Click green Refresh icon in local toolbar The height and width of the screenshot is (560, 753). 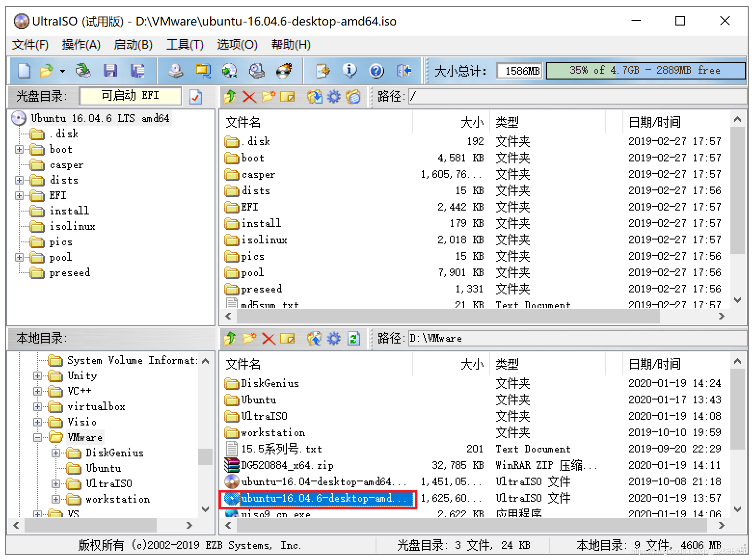(354, 339)
